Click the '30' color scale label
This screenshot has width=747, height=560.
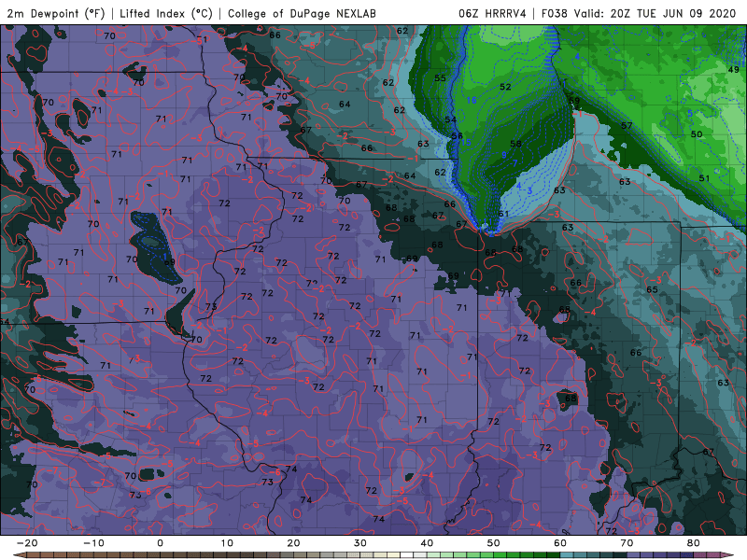(x=360, y=543)
